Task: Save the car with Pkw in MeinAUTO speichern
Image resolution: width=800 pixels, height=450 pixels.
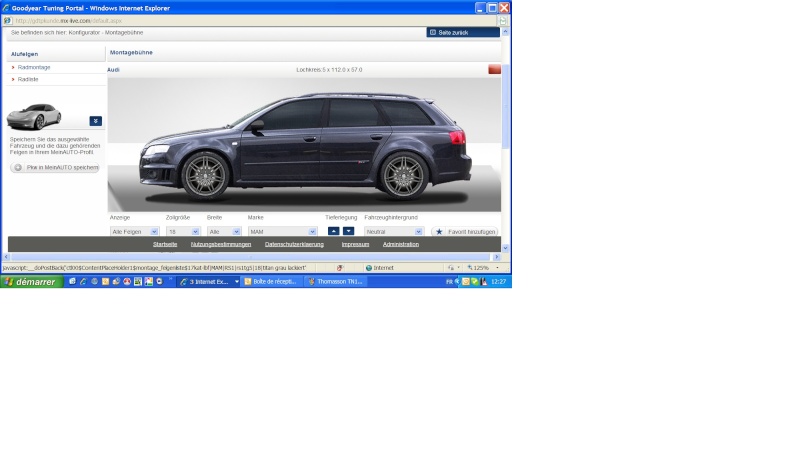Action: (x=55, y=167)
